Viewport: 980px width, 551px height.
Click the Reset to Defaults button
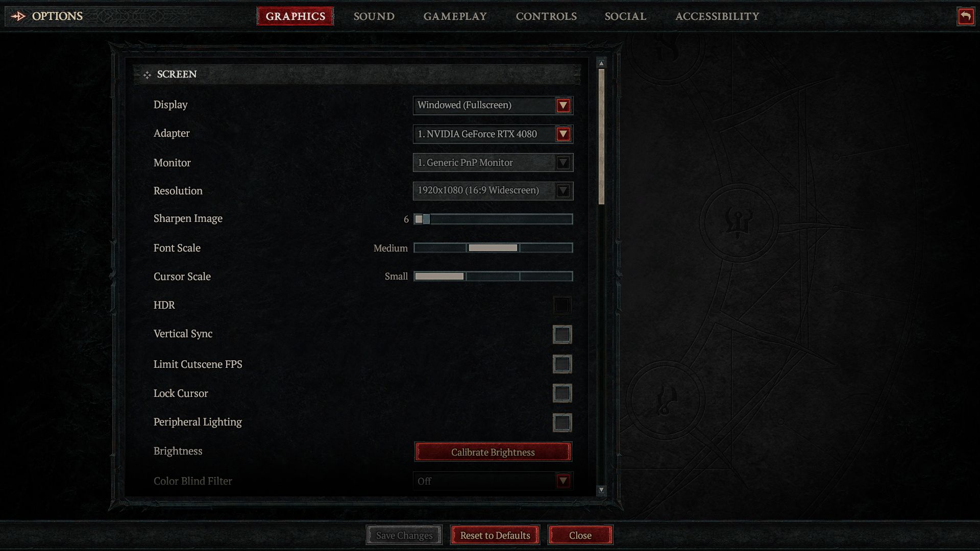(495, 535)
